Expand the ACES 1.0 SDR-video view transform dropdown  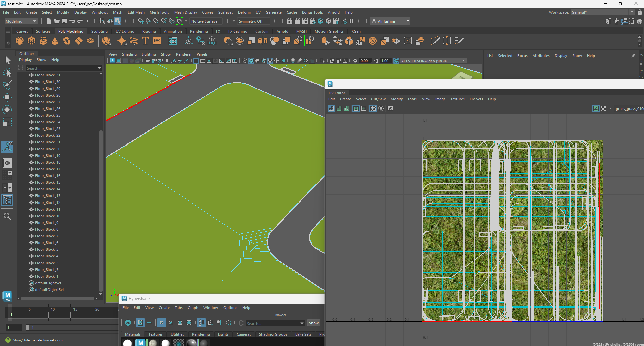coord(463,61)
